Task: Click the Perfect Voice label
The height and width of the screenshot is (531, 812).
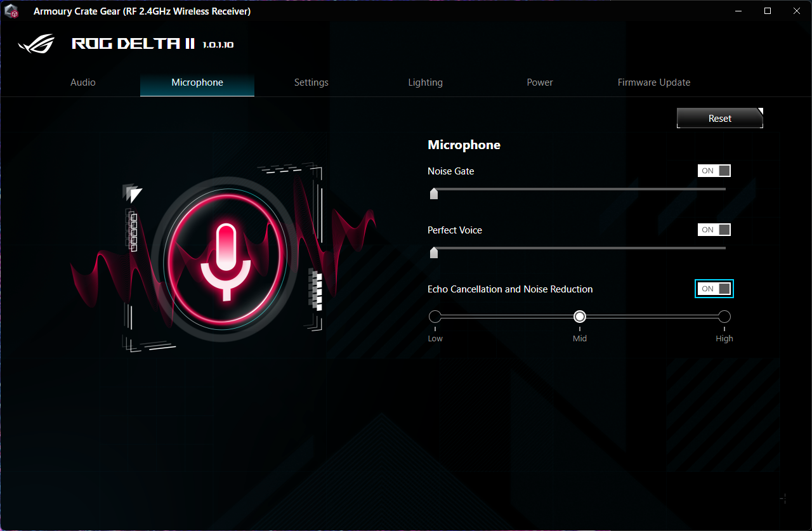Action: point(455,230)
